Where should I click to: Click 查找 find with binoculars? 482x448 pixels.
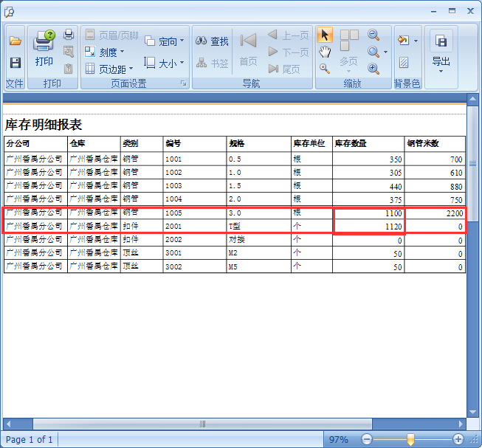(x=212, y=41)
